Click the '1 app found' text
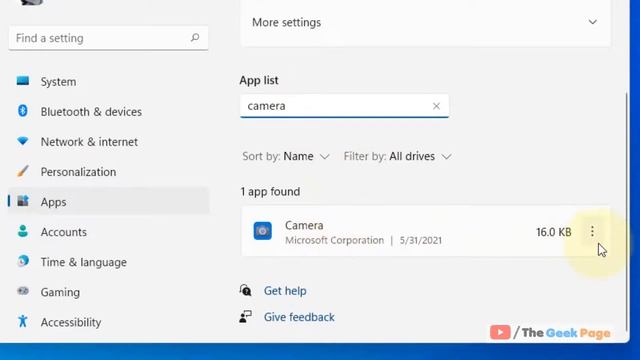The image size is (640, 360). click(x=270, y=191)
